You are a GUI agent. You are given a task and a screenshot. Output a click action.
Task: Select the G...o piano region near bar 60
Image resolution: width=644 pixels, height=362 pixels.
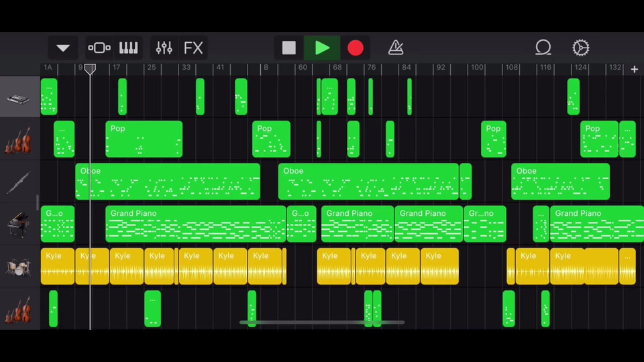(x=301, y=224)
